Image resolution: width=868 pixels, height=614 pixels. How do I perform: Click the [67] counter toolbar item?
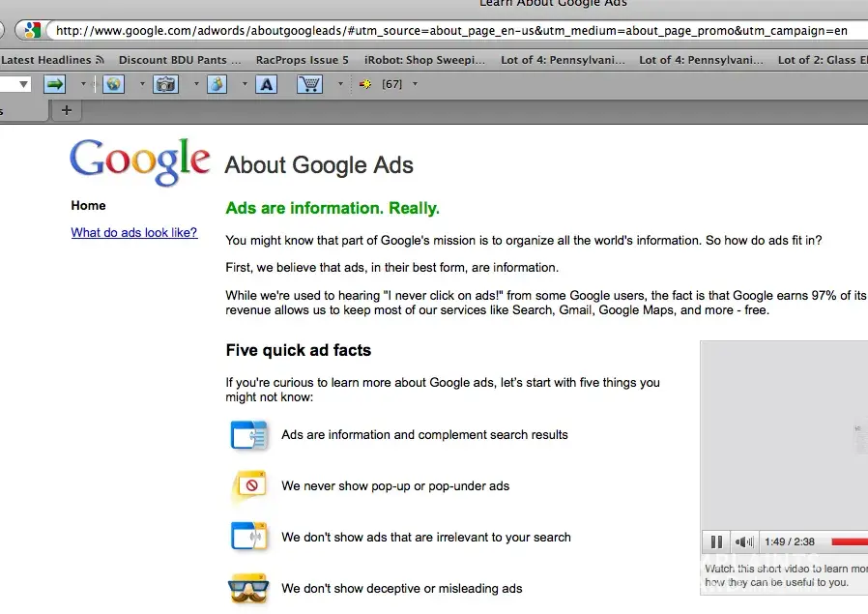click(391, 84)
